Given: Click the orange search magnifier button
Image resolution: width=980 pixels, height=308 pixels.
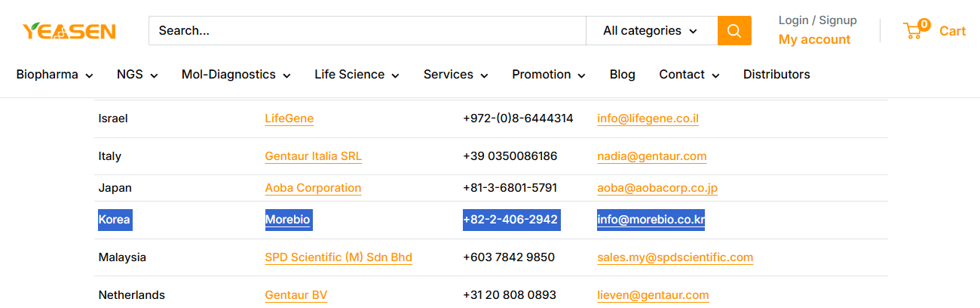Looking at the screenshot, I should [734, 31].
